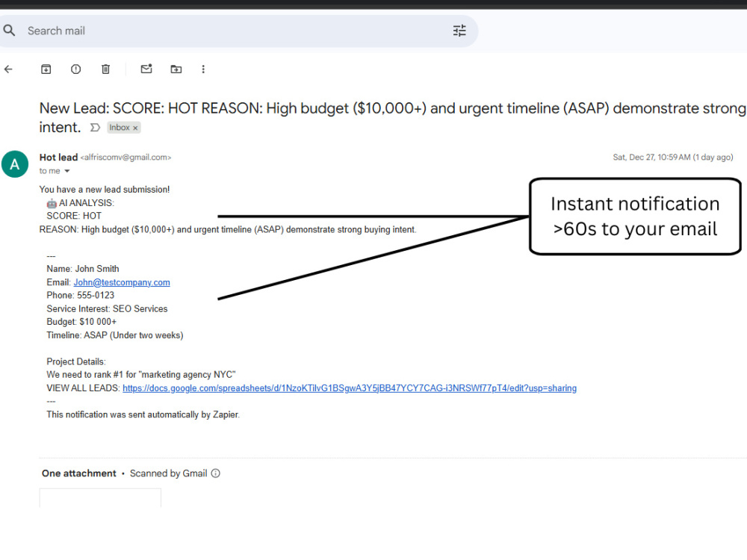The height and width of the screenshot is (560, 747).
Task: Archive this email
Action: coord(46,69)
